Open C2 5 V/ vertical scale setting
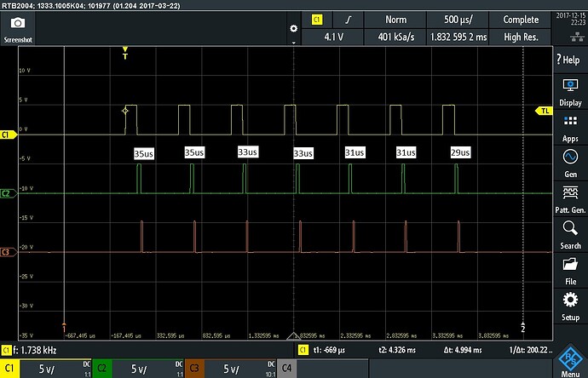Viewport: 588px width, 378px height. coord(139,369)
